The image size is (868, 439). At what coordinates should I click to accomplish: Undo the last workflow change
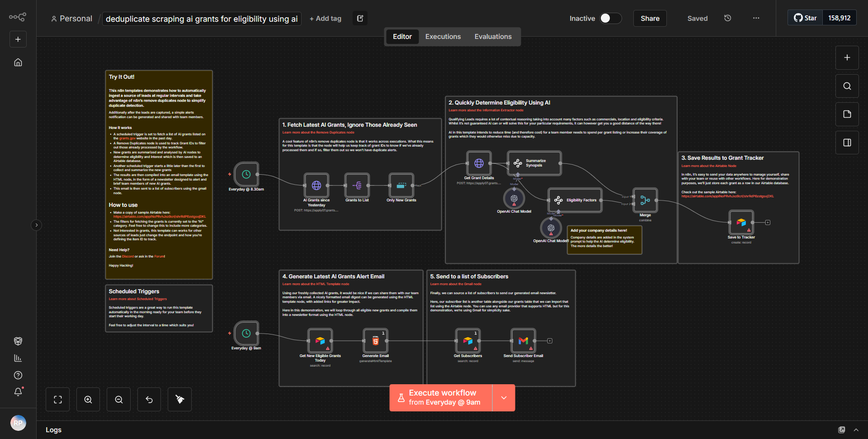click(149, 399)
